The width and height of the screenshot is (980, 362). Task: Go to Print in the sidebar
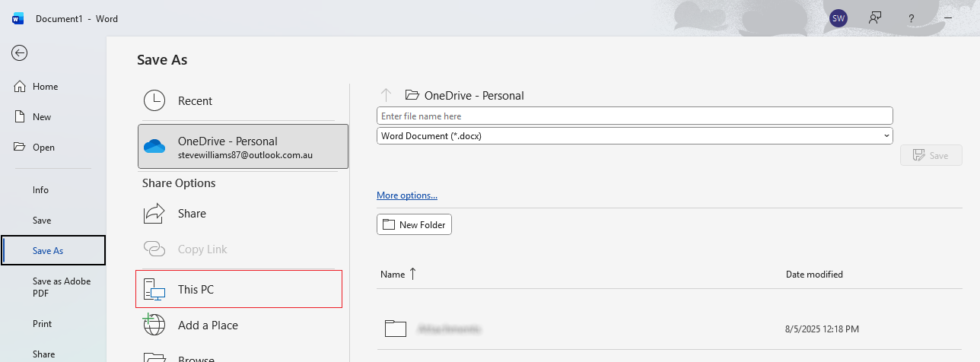pos(43,324)
